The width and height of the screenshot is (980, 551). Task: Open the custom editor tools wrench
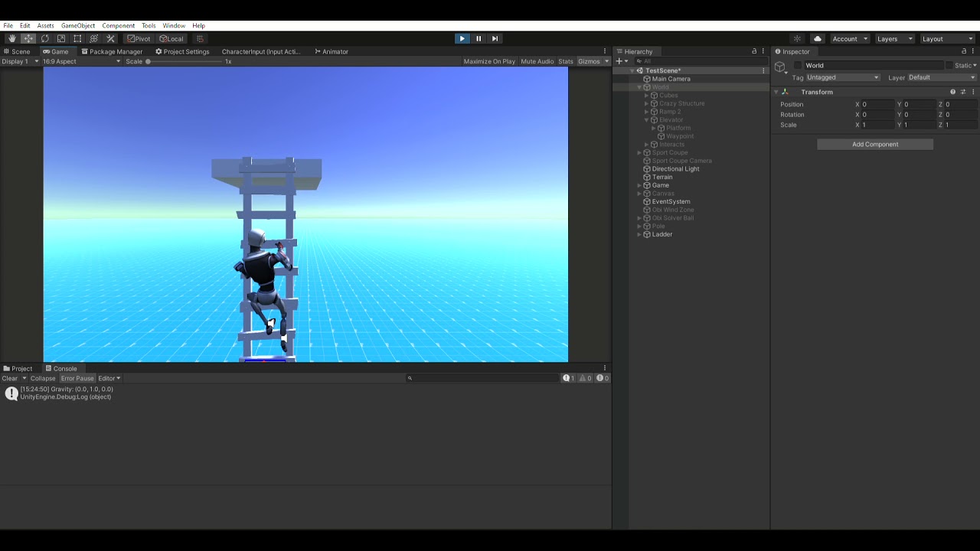110,38
